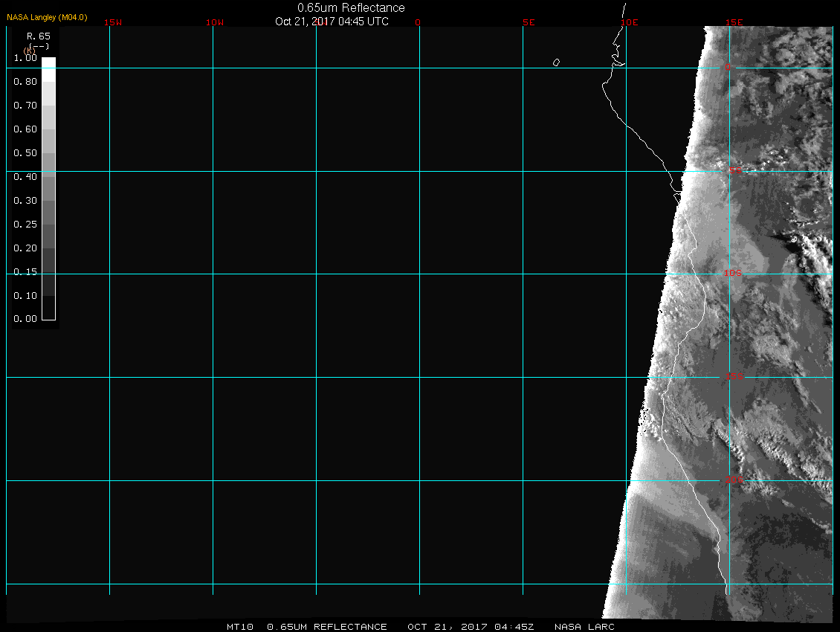Click the 5S latitude label
840x632 pixels.
click(734, 171)
